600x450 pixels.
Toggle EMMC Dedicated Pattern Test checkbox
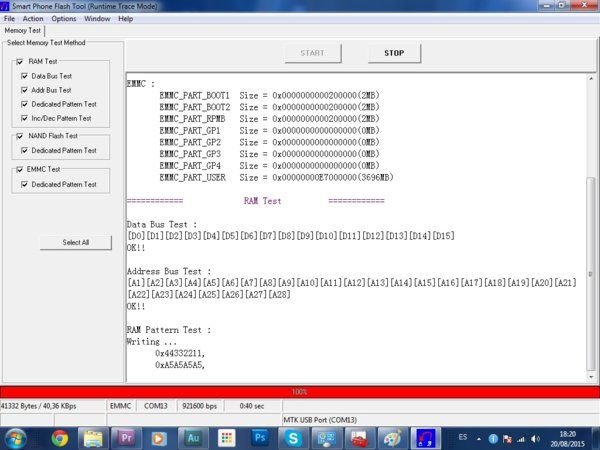tap(24, 184)
